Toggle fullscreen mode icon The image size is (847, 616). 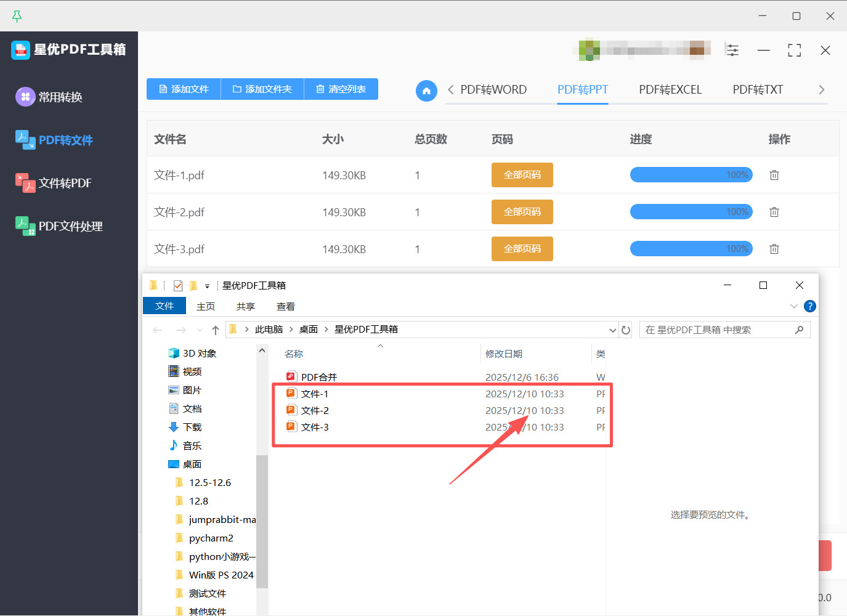(x=795, y=50)
